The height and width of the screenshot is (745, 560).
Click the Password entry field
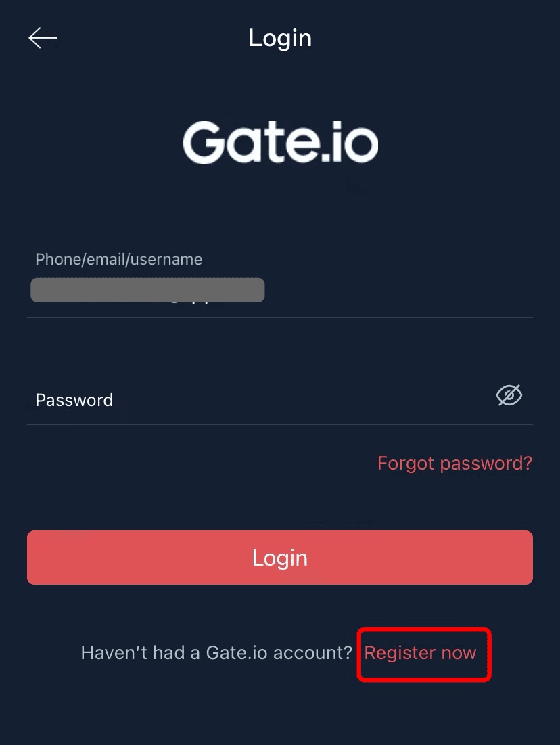pos(203,400)
